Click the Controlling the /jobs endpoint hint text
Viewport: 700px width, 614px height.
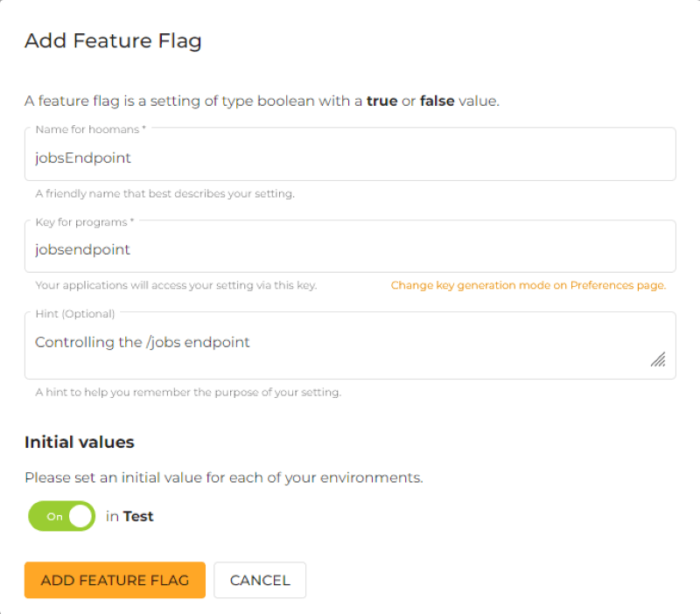143,342
